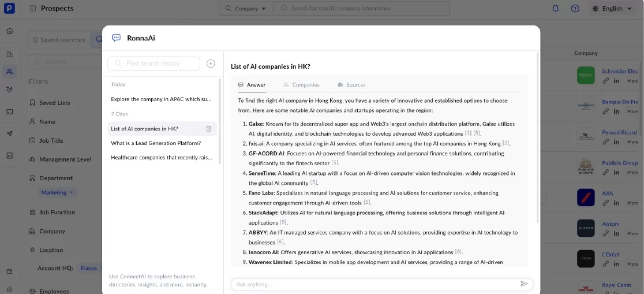This screenshot has width=644, height=294.
Task: Click the link icon for AXA
Action: pyautogui.click(x=605, y=203)
